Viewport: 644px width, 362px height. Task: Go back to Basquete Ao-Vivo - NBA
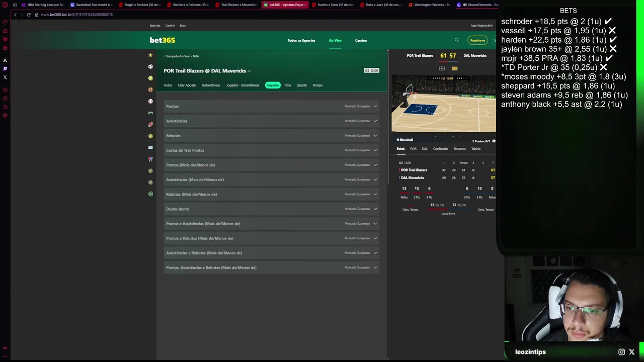coord(182,56)
